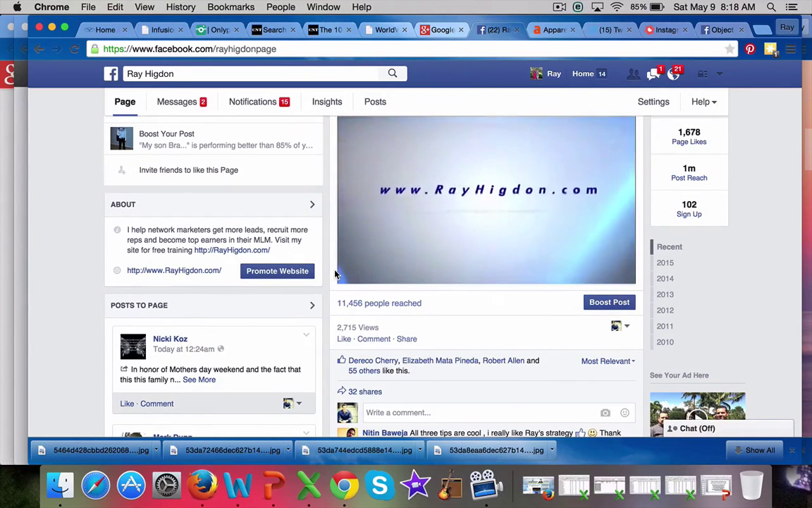This screenshot has width=812, height=508.
Task: Click the Invite friends to like this Page
Action: point(188,170)
